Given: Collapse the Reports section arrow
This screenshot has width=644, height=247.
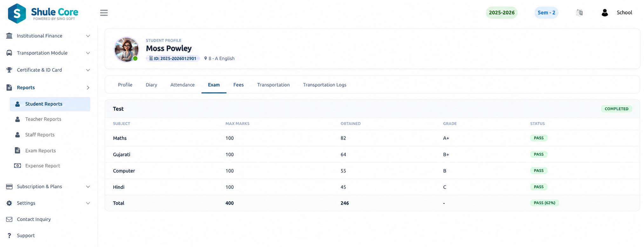Looking at the screenshot, I should (x=88, y=88).
